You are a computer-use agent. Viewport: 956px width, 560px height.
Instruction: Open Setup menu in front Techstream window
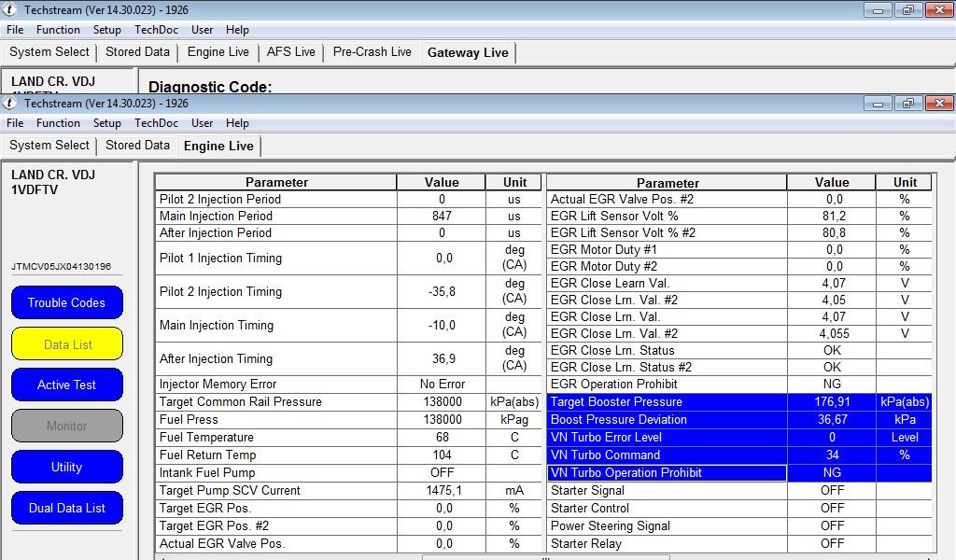point(106,123)
